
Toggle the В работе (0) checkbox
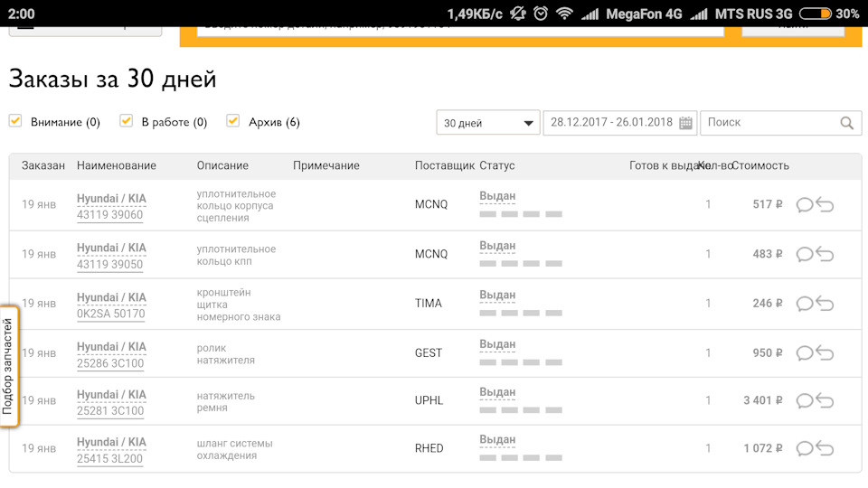127,121
